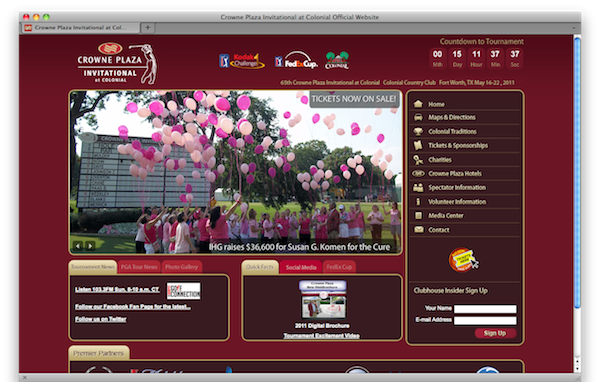Open Maps & Directions menu link

click(x=452, y=117)
